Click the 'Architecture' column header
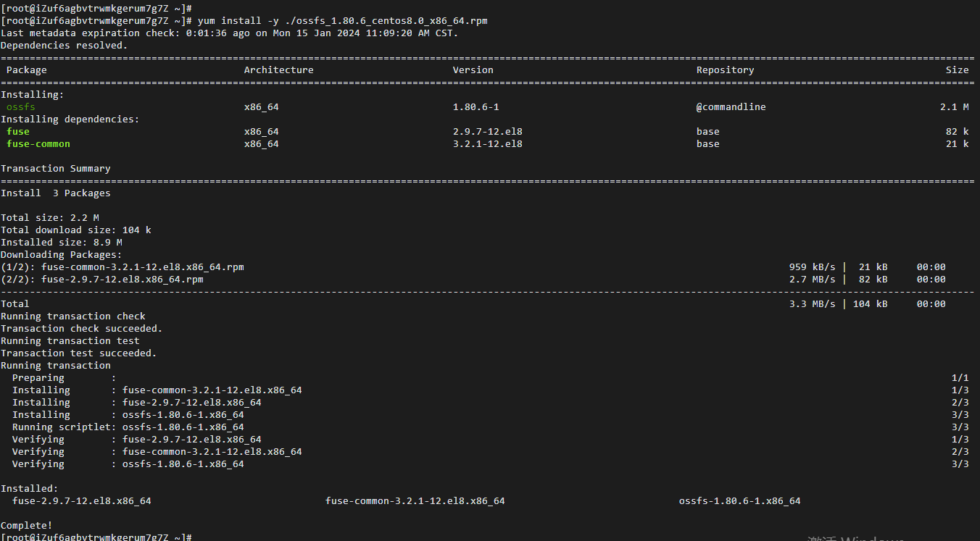Screen dimensions: 980x541 pyautogui.click(x=279, y=70)
